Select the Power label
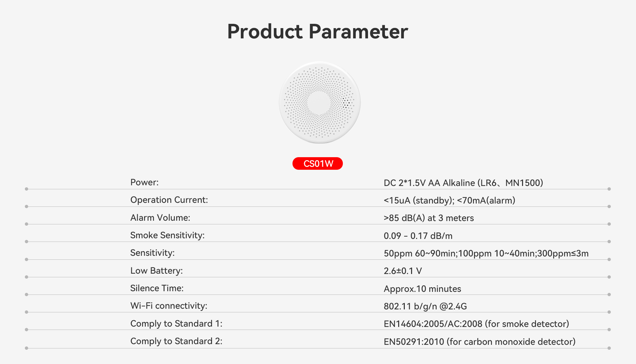The width and height of the screenshot is (636, 364). (x=144, y=182)
